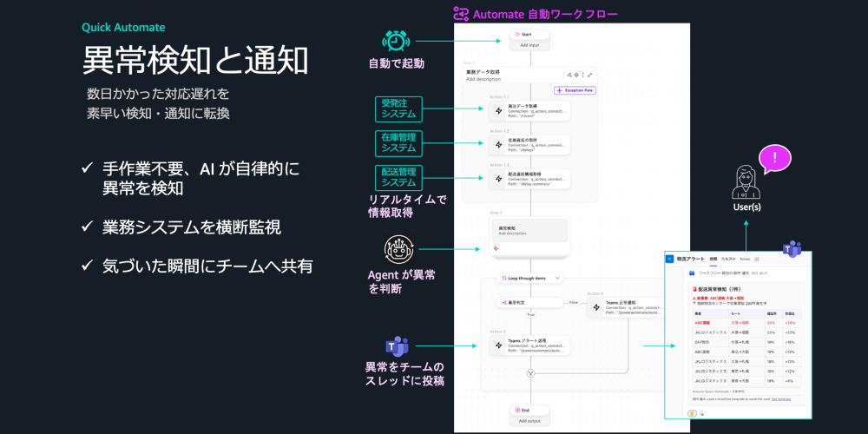Click the pink exclamation speech bubble

tap(774, 159)
